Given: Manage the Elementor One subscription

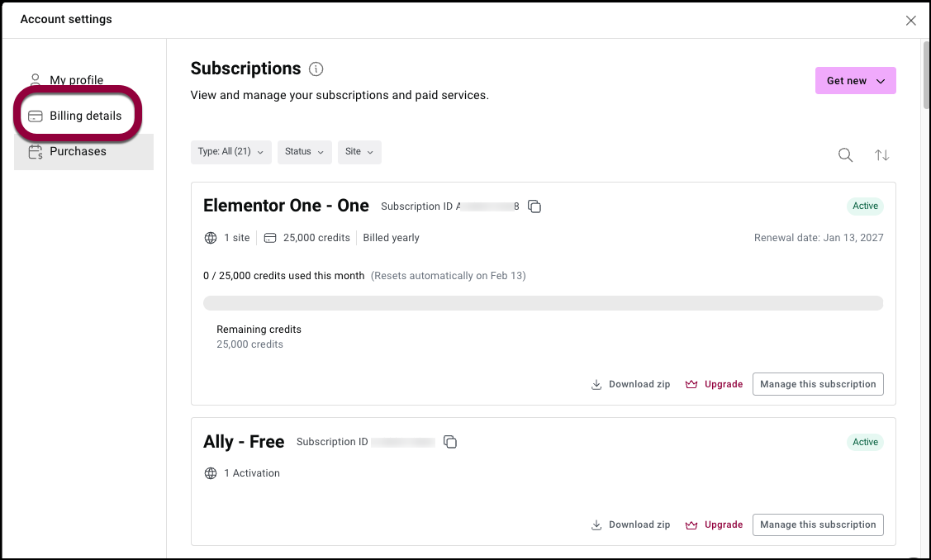Looking at the screenshot, I should (818, 384).
